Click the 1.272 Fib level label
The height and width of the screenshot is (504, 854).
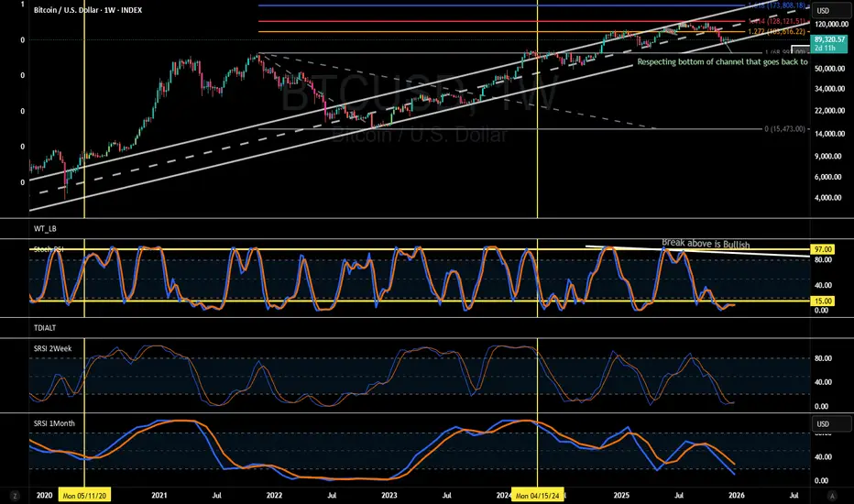(x=776, y=32)
